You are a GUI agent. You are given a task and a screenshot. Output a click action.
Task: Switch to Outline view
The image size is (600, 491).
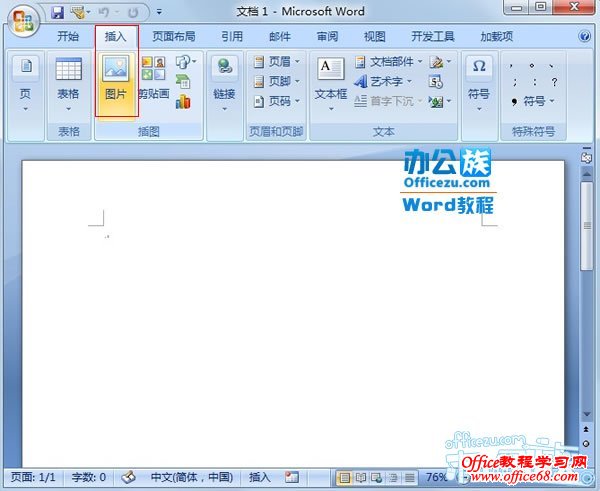pyautogui.click(x=393, y=478)
